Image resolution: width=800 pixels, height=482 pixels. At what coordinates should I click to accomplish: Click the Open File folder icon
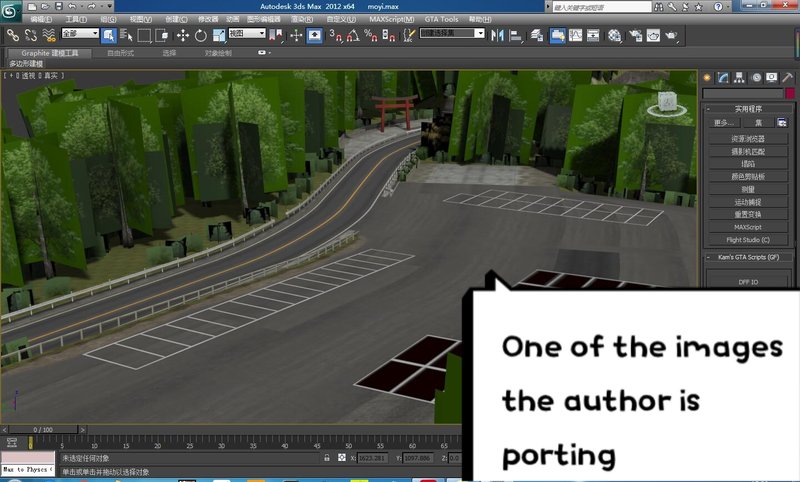pyautogui.click(x=45, y=7)
